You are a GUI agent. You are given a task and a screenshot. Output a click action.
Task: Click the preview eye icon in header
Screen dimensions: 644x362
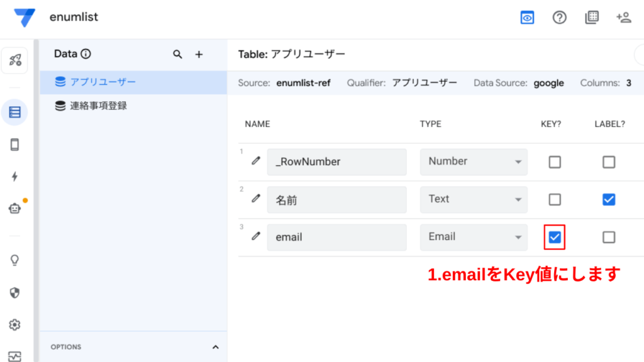click(527, 18)
